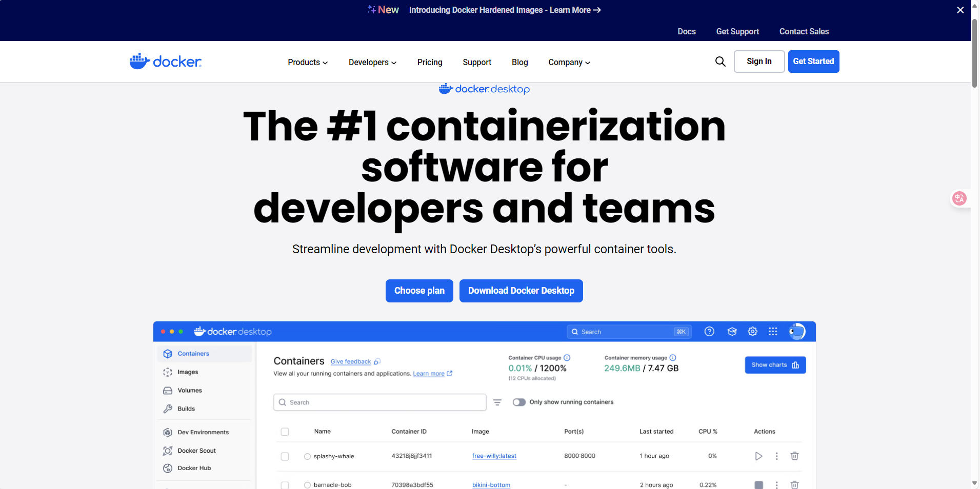Click Download Docker Desktop button
Image resolution: width=980 pixels, height=489 pixels.
click(x=521, y=291)
